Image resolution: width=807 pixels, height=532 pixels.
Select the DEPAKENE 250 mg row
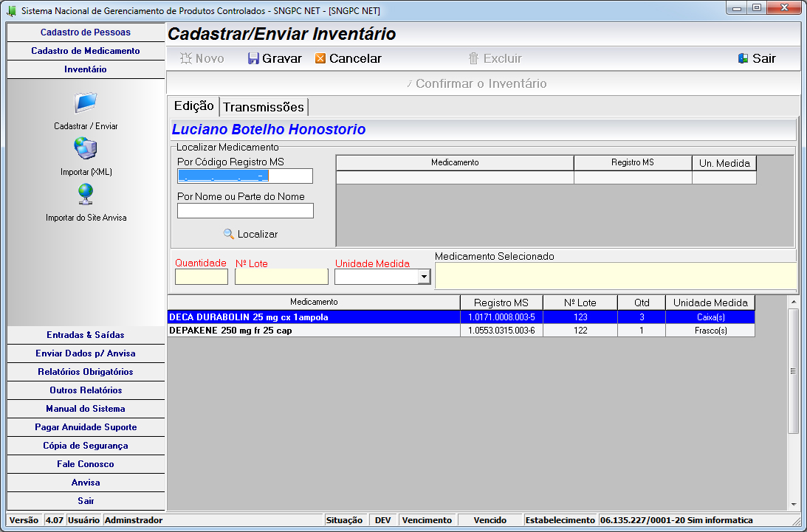(314, 331)
